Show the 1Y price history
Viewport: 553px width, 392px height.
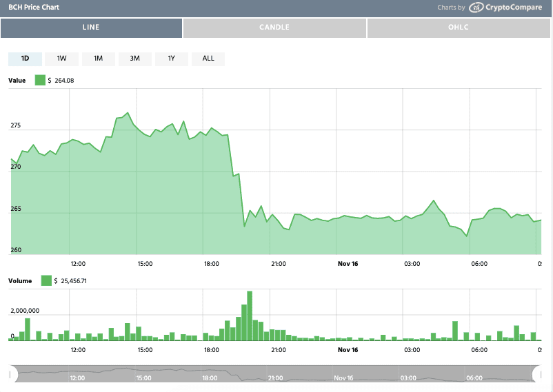coord(172,59)
